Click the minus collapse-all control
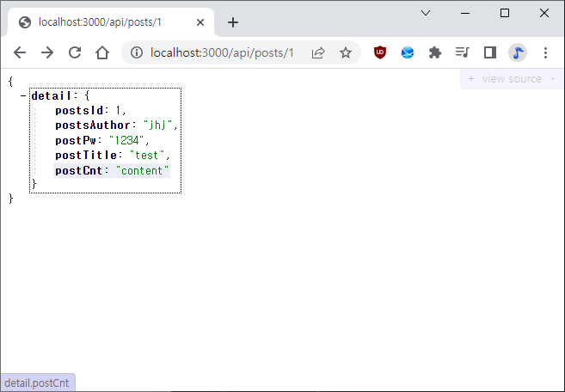Screen dimensions: 565x392 [x=553, y=78]
